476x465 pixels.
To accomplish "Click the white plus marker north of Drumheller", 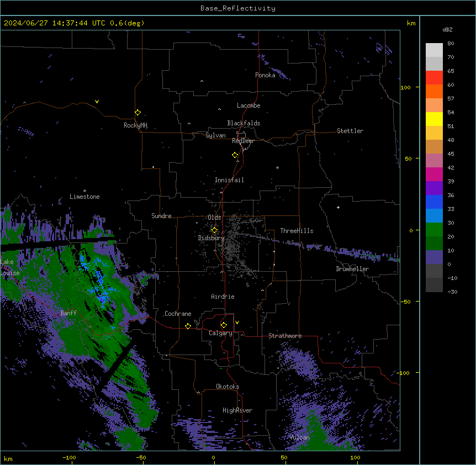I will click(338, 207).
